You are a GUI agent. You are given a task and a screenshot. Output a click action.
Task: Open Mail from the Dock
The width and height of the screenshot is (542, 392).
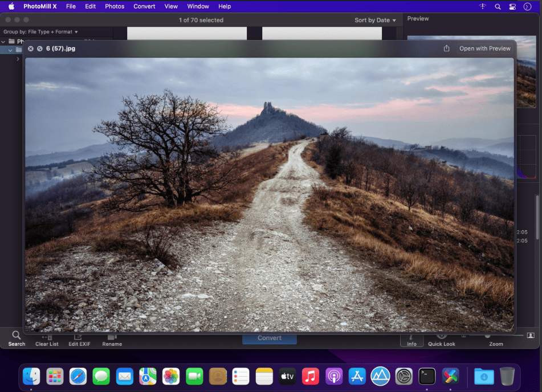(x=124, y=376)
